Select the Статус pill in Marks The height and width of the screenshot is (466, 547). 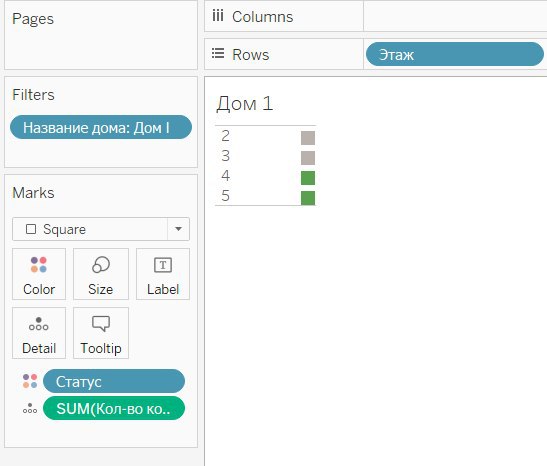[x=114, y=381]
